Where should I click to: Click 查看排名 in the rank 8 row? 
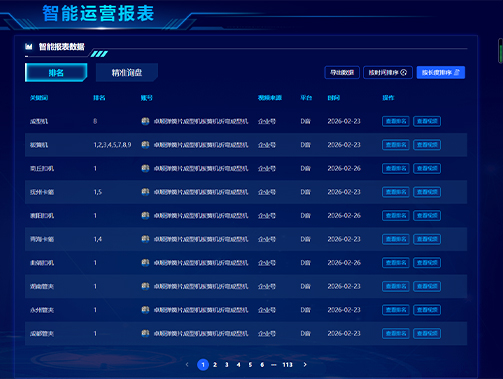[x=396, y=121]
